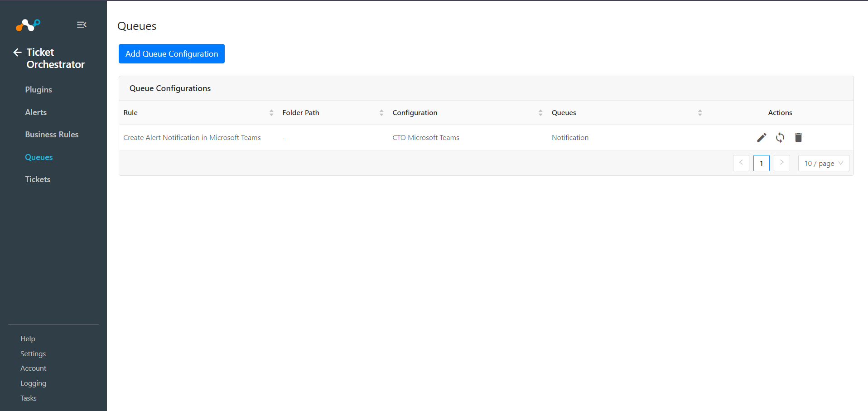
Task: Open Settings in the sidebar footer
Action: tap(33, 354)
